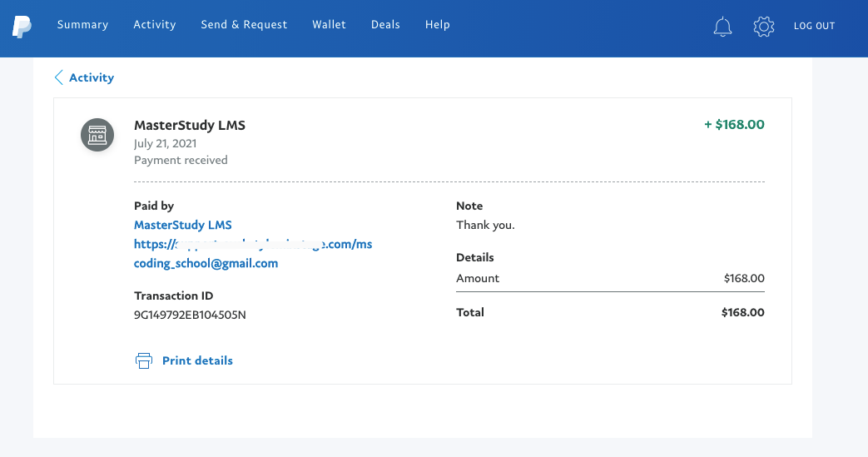Click the back chevron beside Activity

tap(59, 77)
